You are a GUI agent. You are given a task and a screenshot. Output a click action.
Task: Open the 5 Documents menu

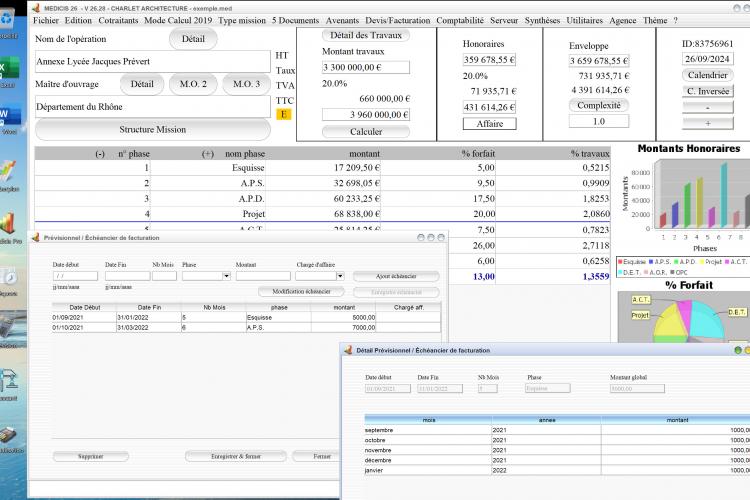point(296,21)
